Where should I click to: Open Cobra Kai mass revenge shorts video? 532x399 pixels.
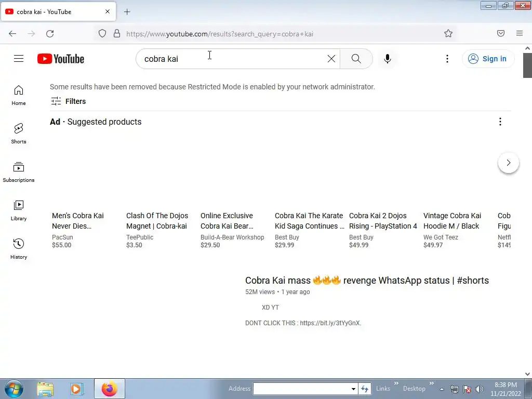[367, 281]
